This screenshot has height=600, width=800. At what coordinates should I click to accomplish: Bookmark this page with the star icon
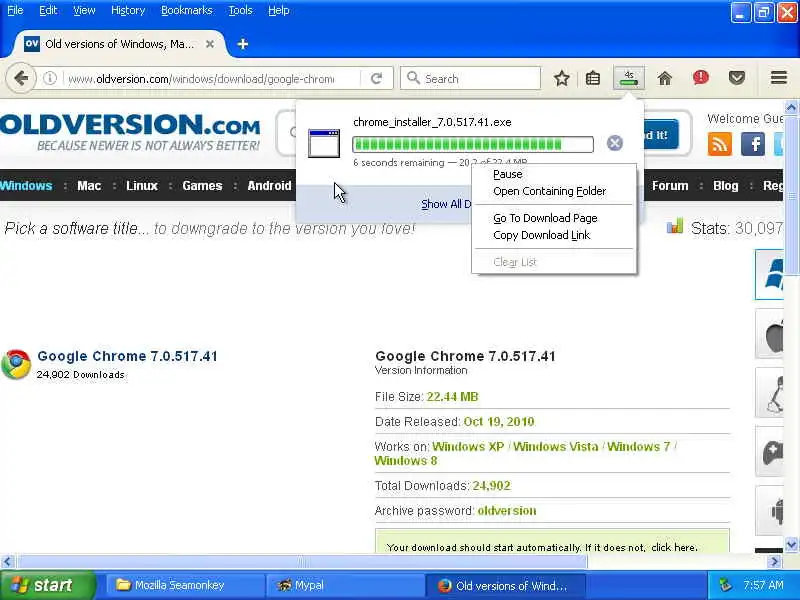[x=562, y=79]
